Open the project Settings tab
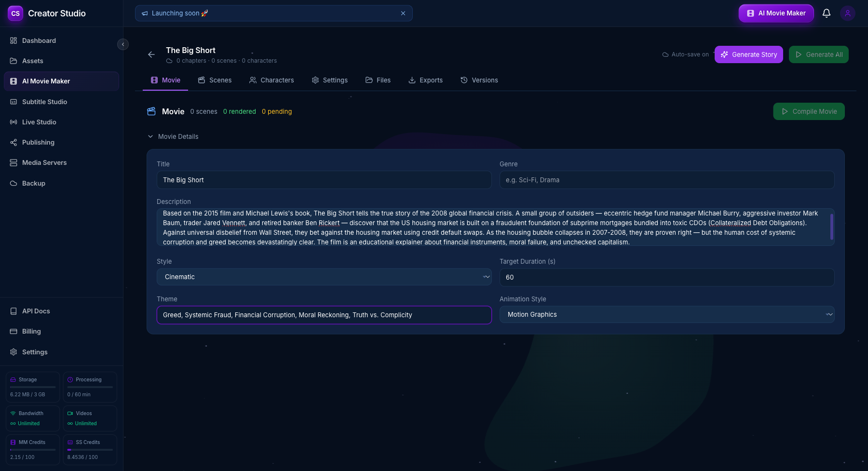Viewport: 868px width, 471px height. (329, 80)
